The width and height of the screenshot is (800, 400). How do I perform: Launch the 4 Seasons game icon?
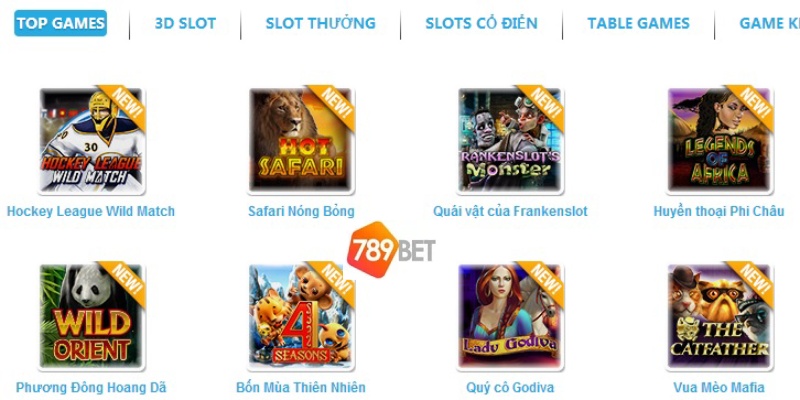pyautogui.click(x=301, y=316)
